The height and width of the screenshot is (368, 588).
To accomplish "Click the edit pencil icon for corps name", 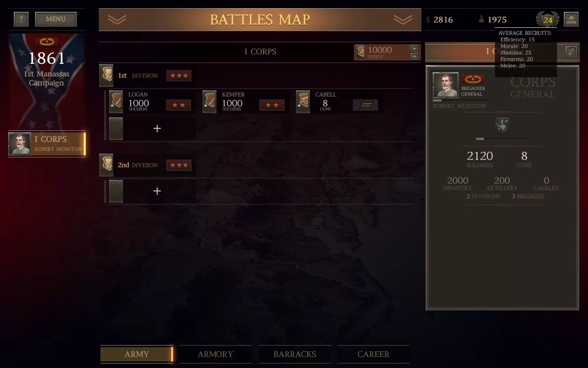I will (x=571, y=52).
